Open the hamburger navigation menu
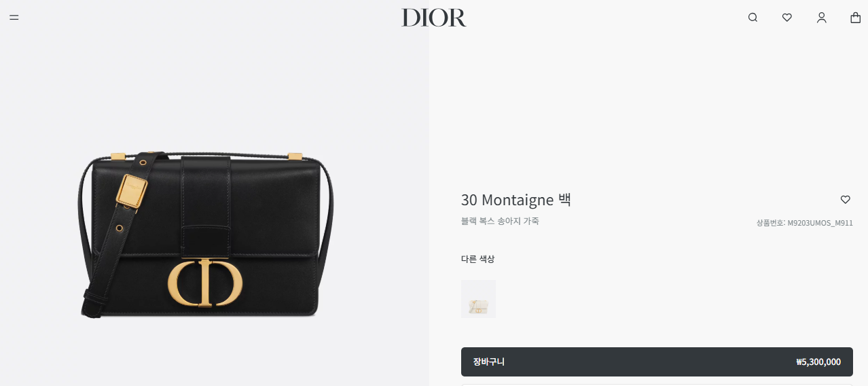The image size is (868, 386). click(x=14, y=18)
